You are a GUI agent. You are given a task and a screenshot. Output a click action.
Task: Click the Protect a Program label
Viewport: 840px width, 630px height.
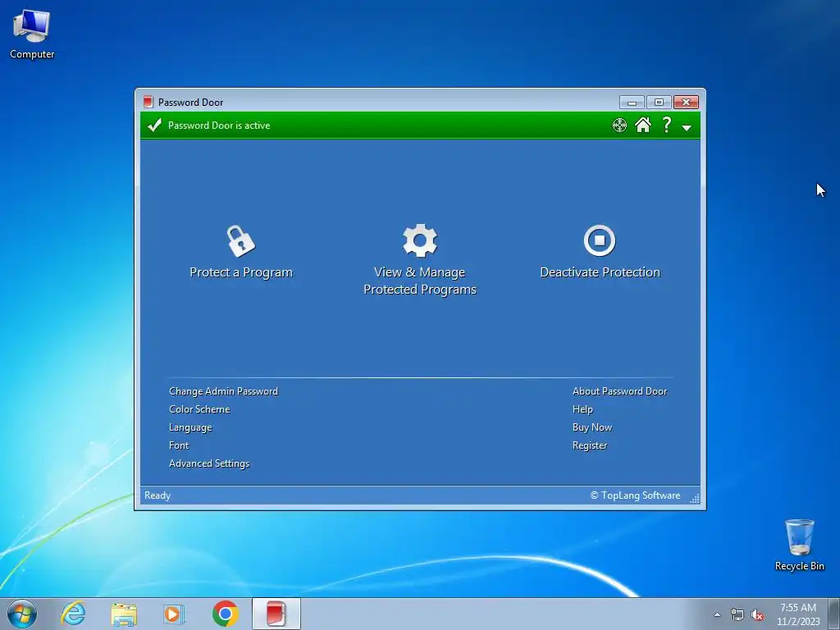point(241,272)
